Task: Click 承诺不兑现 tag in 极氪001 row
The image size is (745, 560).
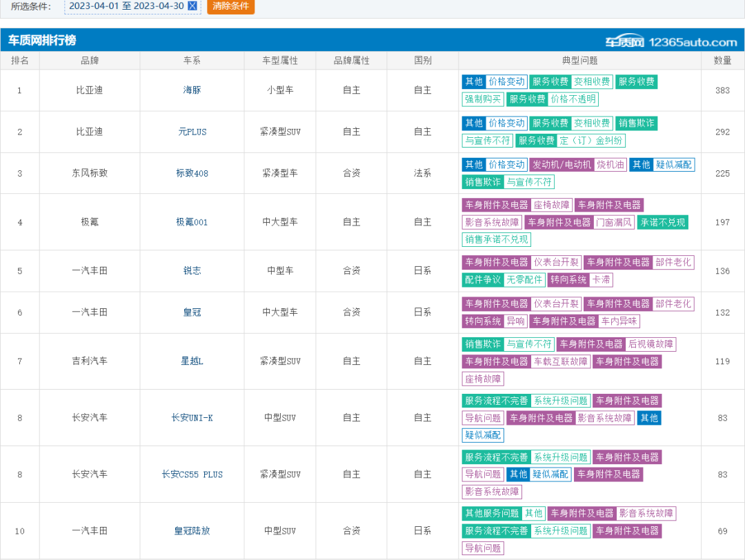Action: (663, 222)
